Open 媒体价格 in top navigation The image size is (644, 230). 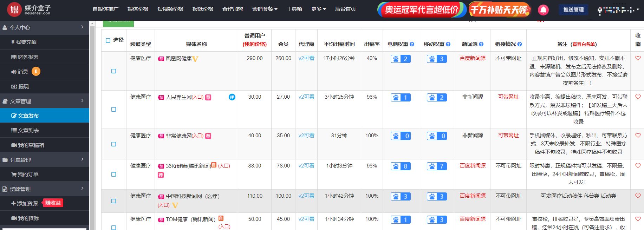coord(138,9)
